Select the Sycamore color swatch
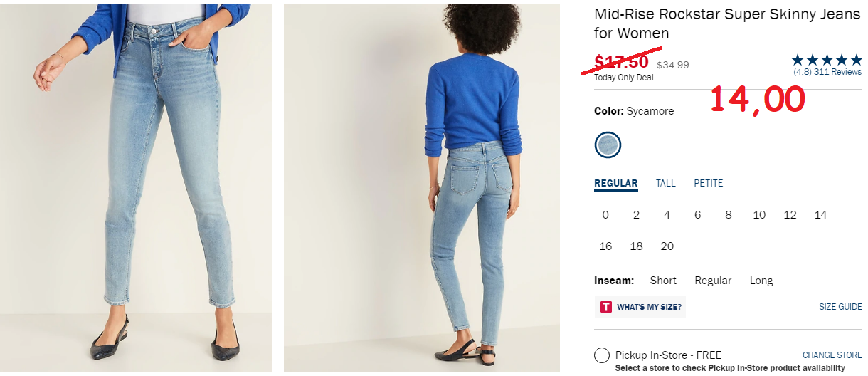This screenshot has width=868, height=376. click(x=608, y=145)
